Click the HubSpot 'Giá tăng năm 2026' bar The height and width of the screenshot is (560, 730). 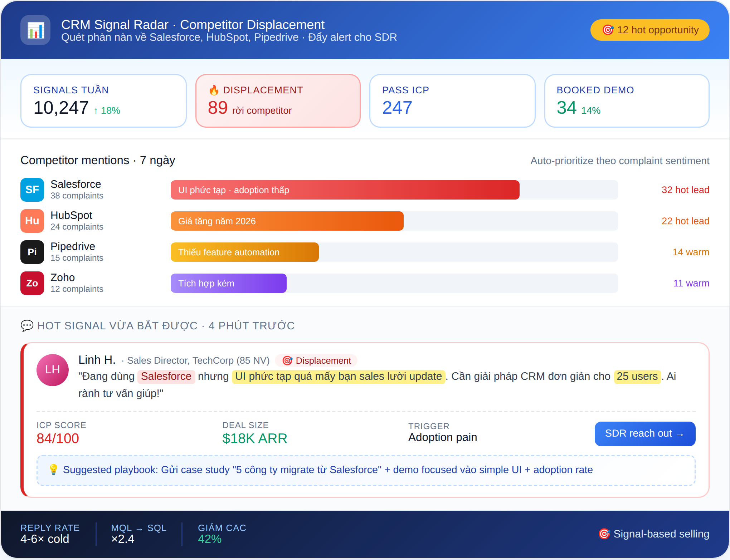(287, 221)
